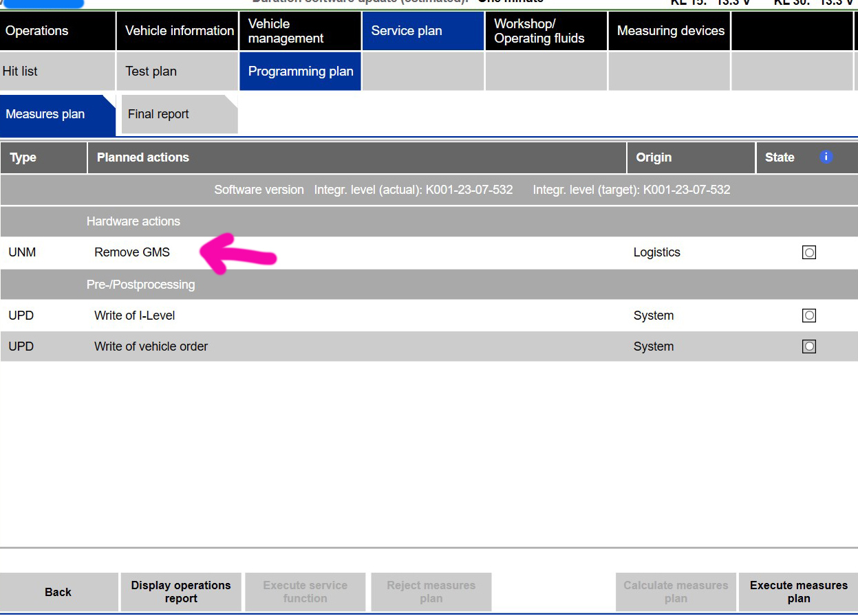The height and width of the screenshot is (616, 858).
Task: Select the Service plan tab
Action: [422, 31]
